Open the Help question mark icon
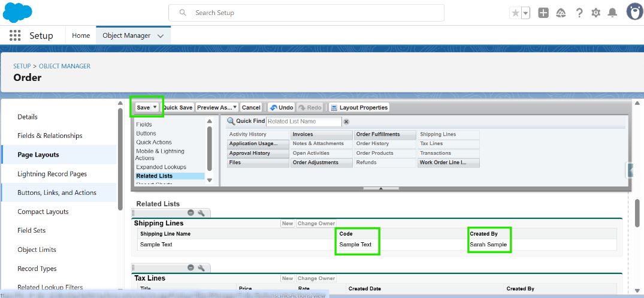644x298 pixels. click(579, 13)
